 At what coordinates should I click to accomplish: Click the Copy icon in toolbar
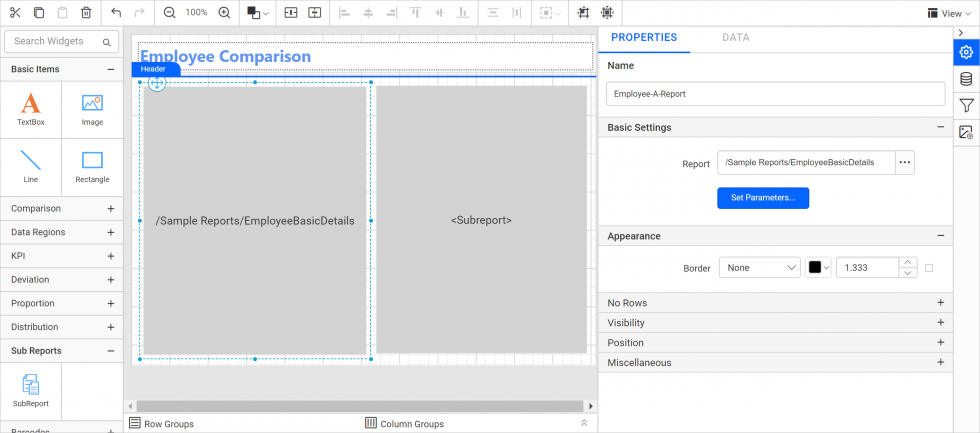coord(39,12)
